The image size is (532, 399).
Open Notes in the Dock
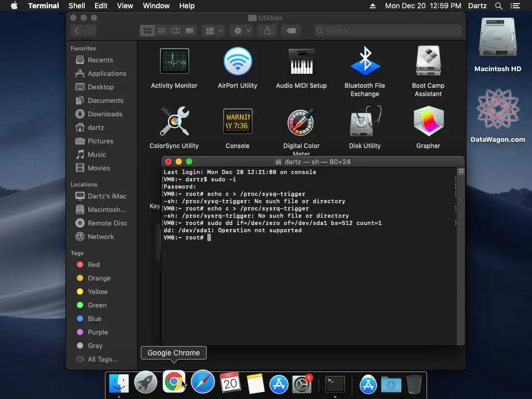[x=255, y=384]
